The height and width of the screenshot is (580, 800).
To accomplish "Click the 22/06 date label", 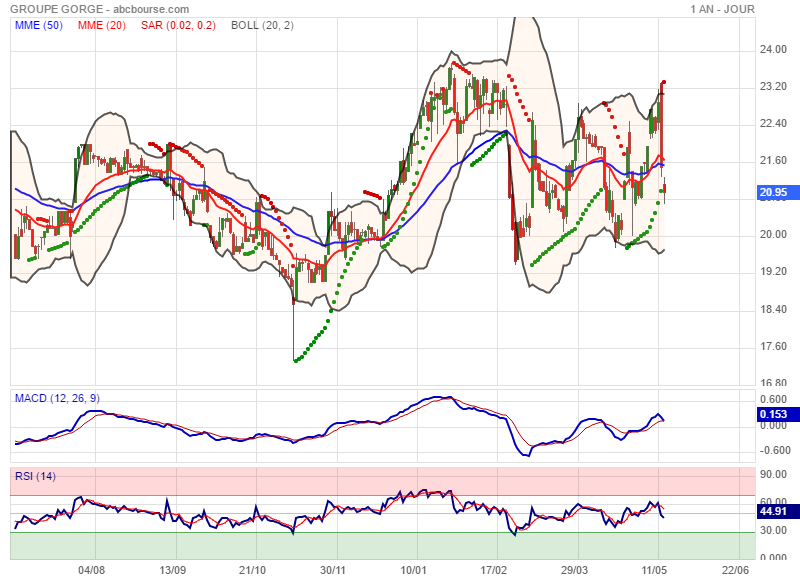I will [x=736, y=570].
